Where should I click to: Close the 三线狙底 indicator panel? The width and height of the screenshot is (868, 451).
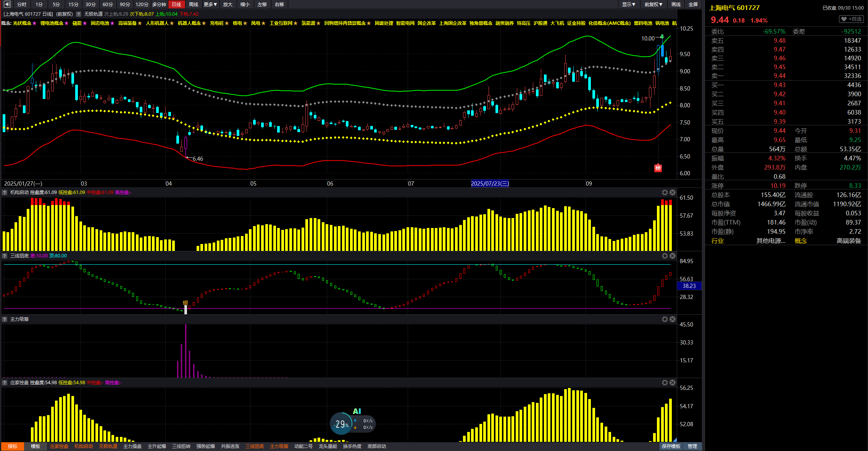tap(673, 256)
